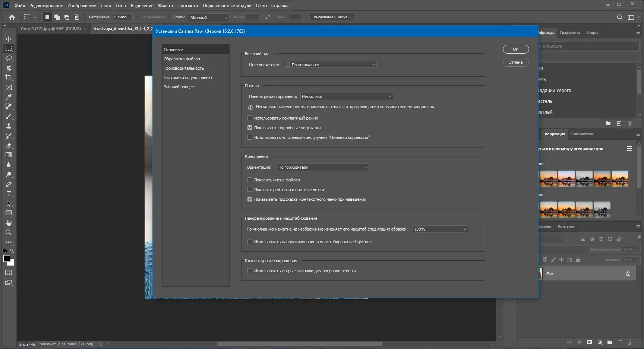644x349 pixels.
Task: Enable 'Использовать компактный режим' checkbox
Action: (250, 118)
